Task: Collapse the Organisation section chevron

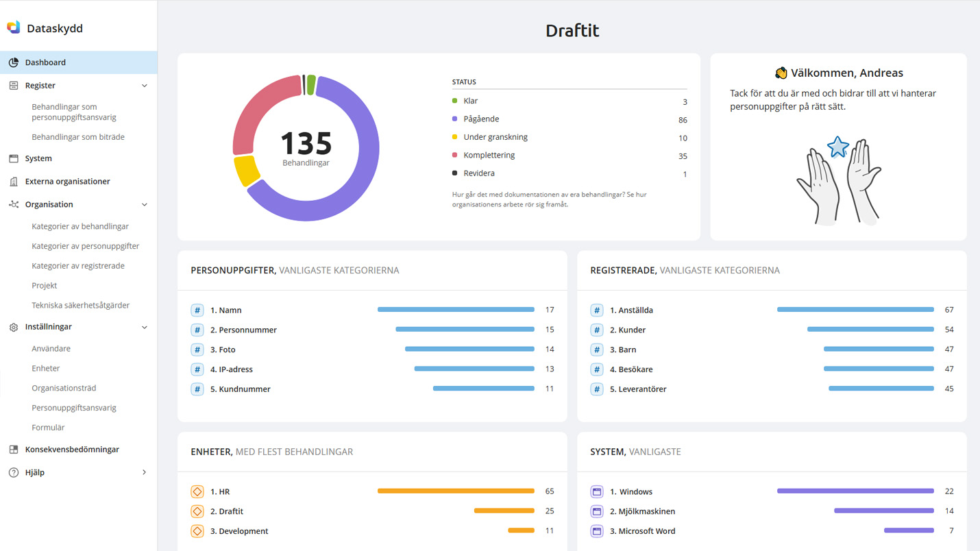Action: pyautogui.click(x=144, y=204)
